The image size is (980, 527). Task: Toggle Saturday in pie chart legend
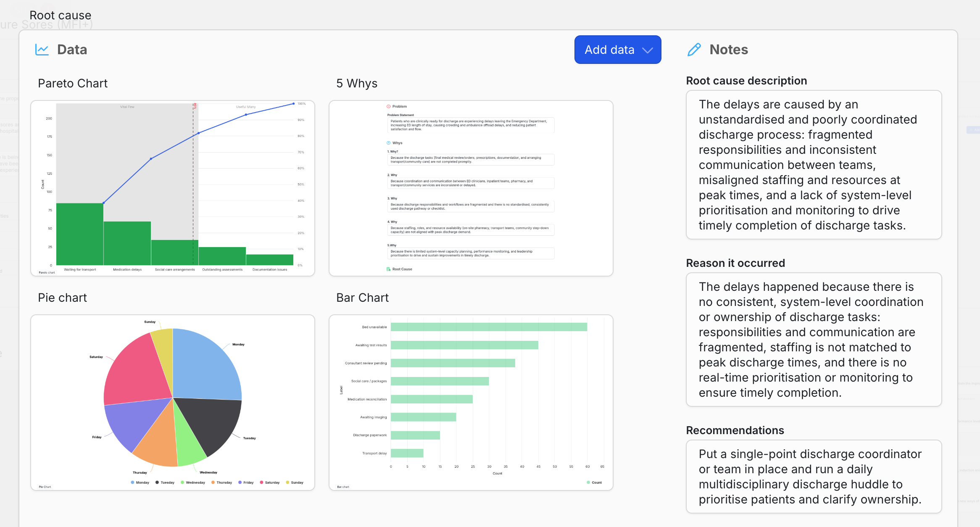tap(270, 482)
